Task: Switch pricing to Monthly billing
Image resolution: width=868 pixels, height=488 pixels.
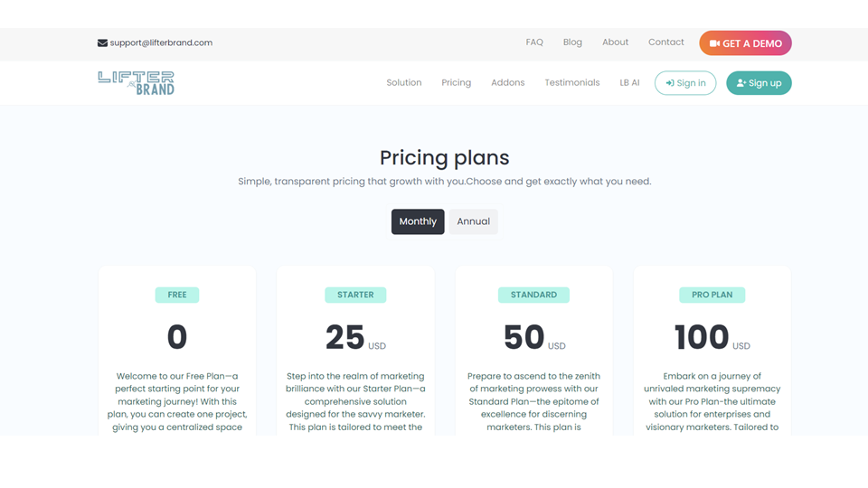Action: tap(418, 221)
